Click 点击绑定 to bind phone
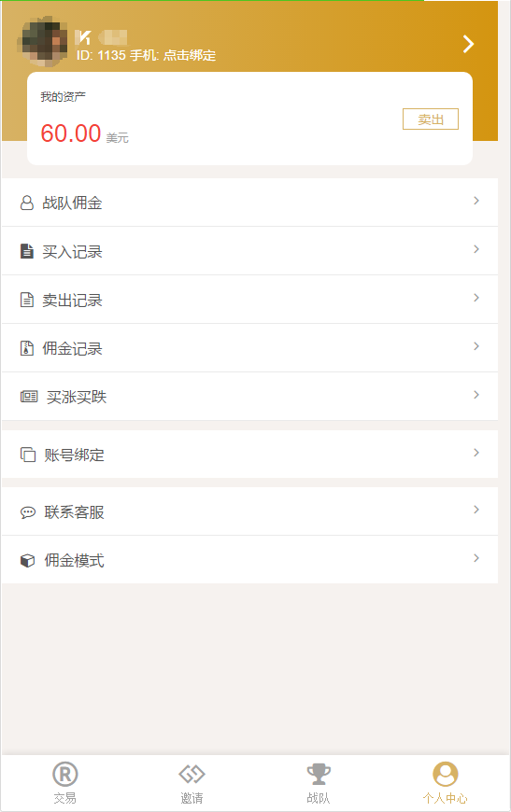Image resolution: width=511 pixels, height=812 pixels. [x=190, y=55]
